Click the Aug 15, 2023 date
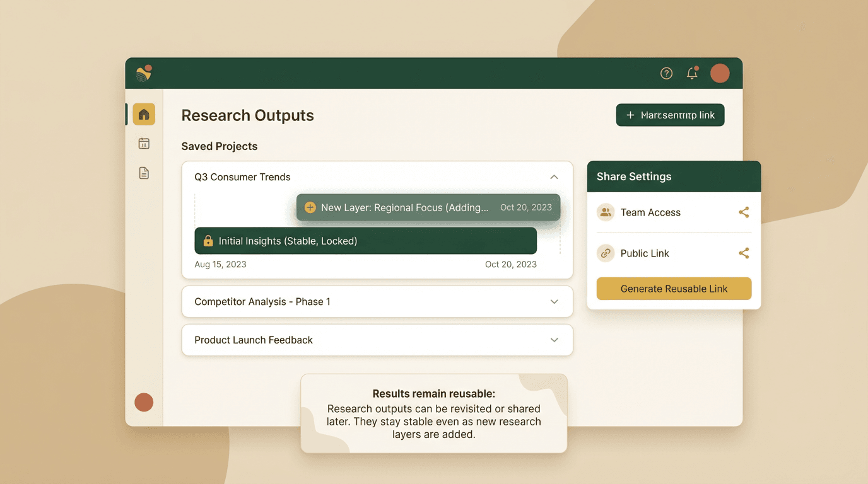Screen dimensions: 868x484 pyautogui.click(x=220, y=264)
